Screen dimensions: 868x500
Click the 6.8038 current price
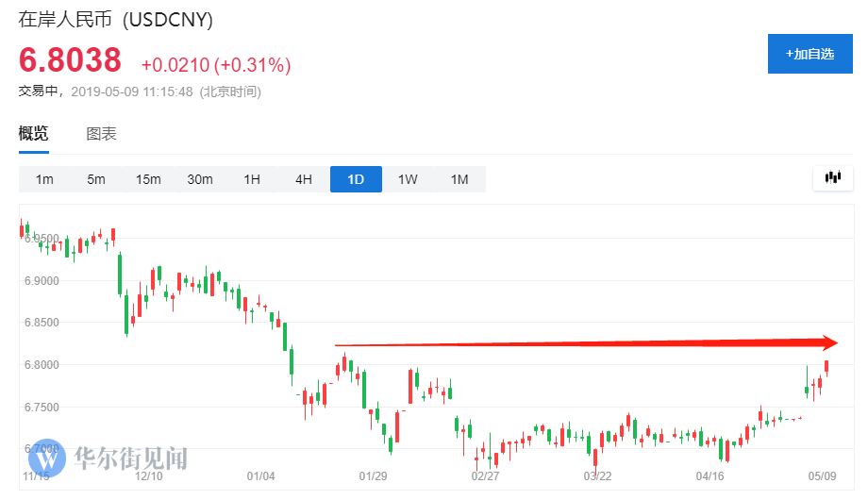coord(71,60)
